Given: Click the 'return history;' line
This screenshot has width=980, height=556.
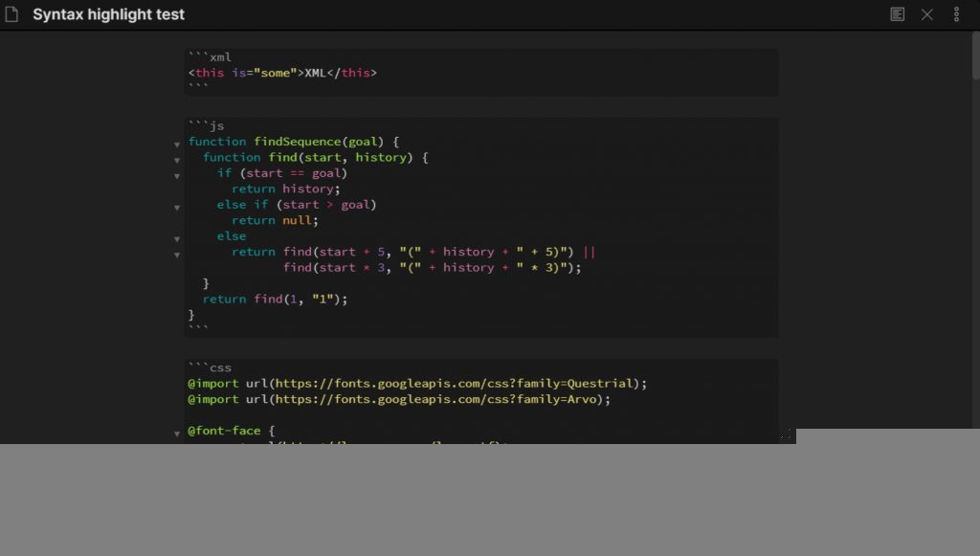Looking at the screenshot, I should tap(285, 189).
